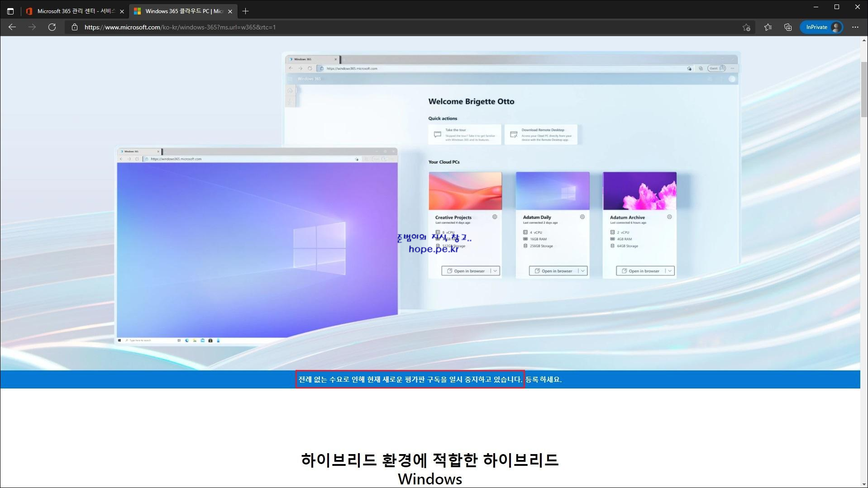Open the tab actions menu icon
Image resolution: width=868 pixels, height=488 pixels.
[10, 11]
